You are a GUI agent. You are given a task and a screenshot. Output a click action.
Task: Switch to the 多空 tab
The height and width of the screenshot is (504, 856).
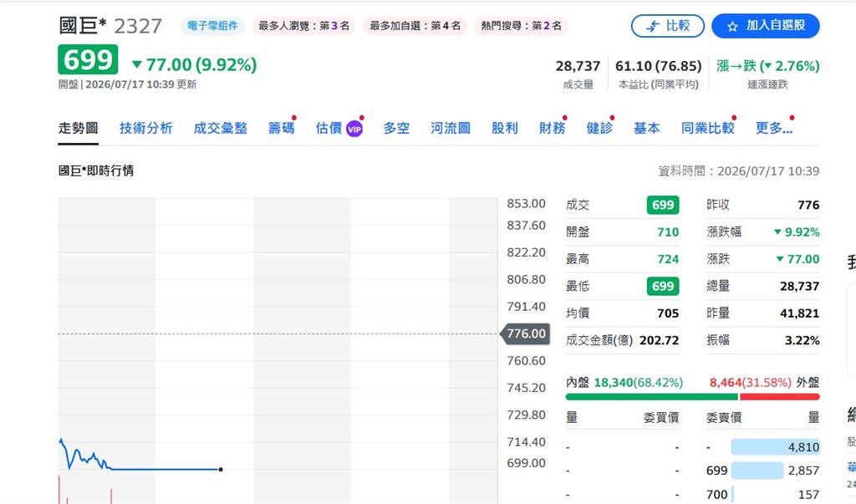coord(396,129)
